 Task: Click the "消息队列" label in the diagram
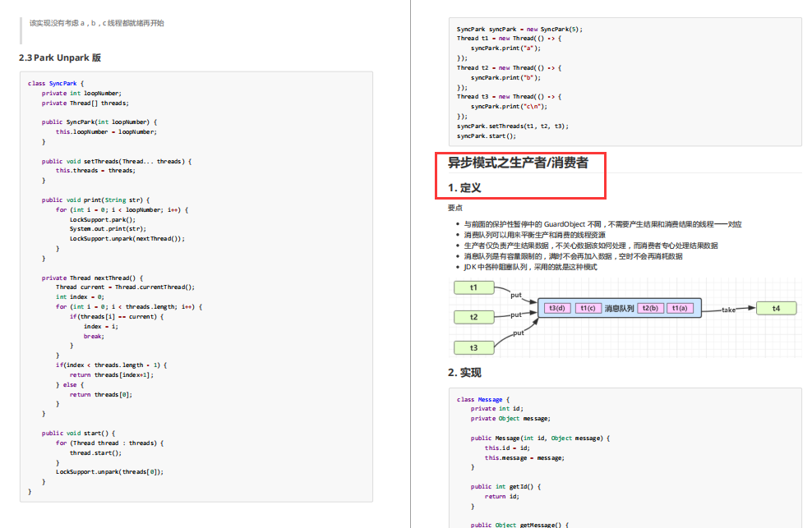[x=620, y=309]
